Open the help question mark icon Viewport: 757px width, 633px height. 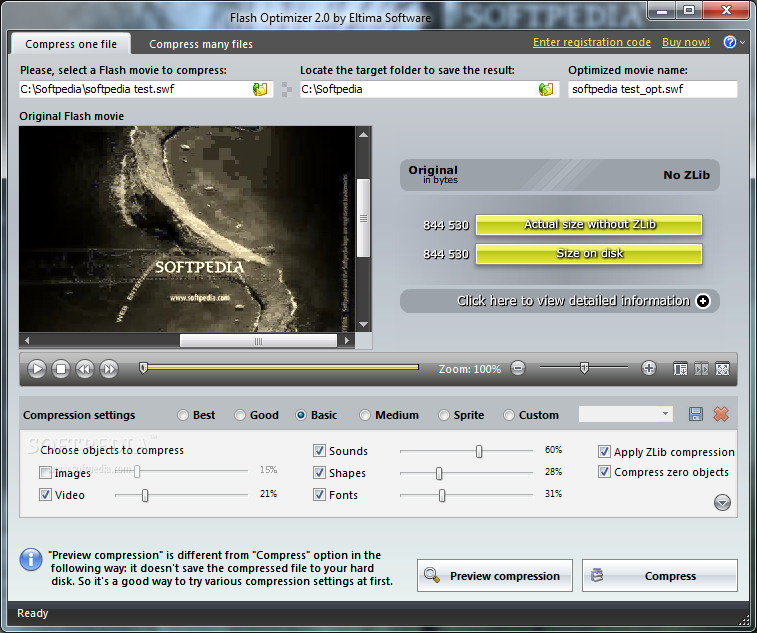click(x=729, y=42)
